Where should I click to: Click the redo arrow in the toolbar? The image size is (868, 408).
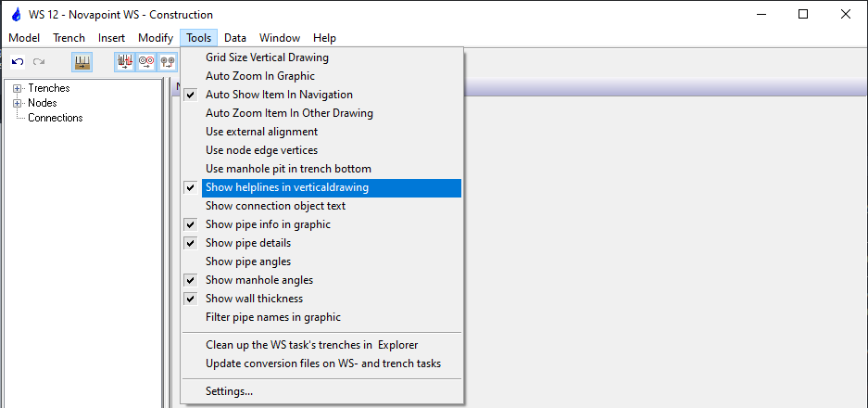click(x=39, y=62)
